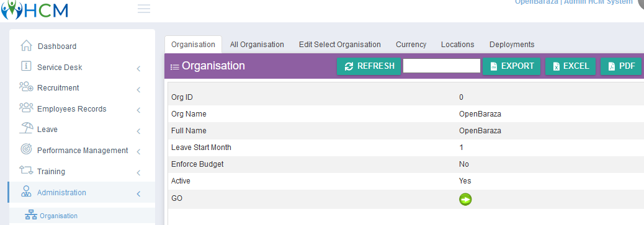Expand the Leave menu chevron
644x225 pixels.
[139, 131]
